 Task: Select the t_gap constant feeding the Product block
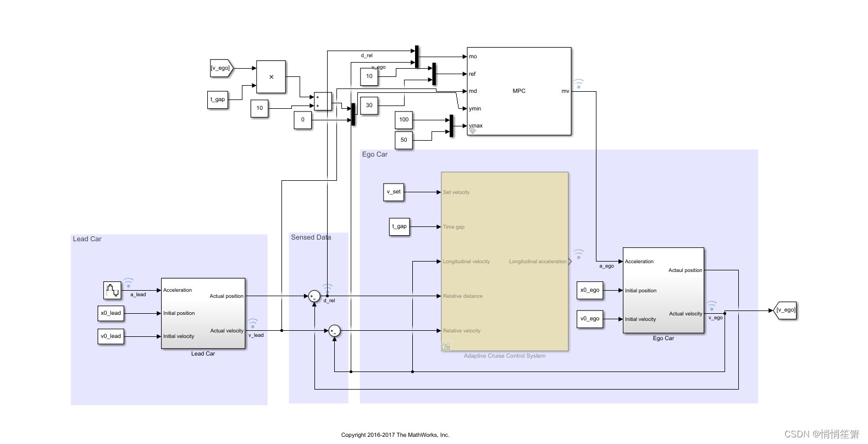(218, 99)
